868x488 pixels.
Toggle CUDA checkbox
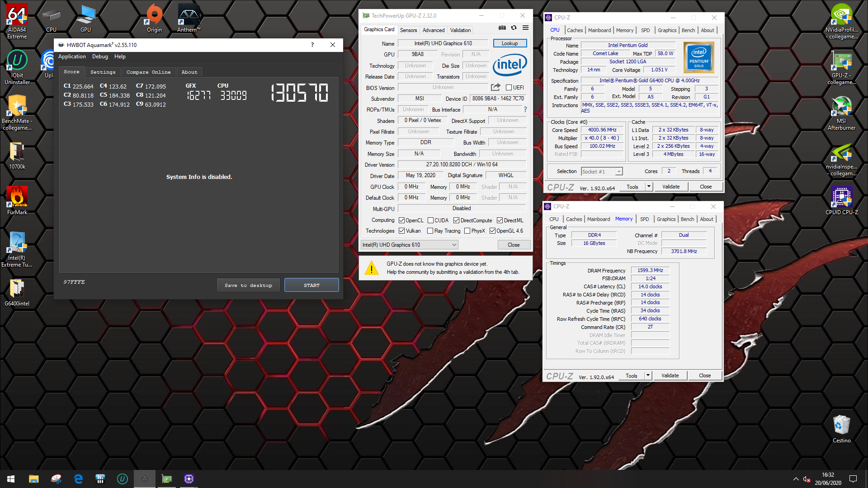click(430, 221)
